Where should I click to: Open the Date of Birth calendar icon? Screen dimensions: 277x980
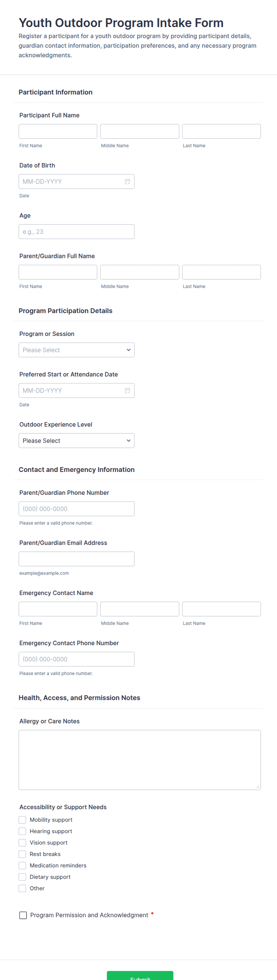click(128, 182)
